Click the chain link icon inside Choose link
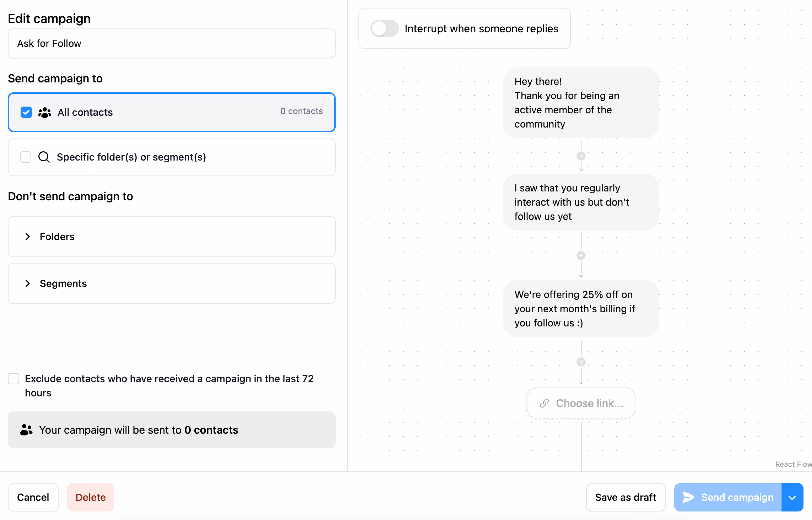The image size is (812, 520). tap(545, 403)
